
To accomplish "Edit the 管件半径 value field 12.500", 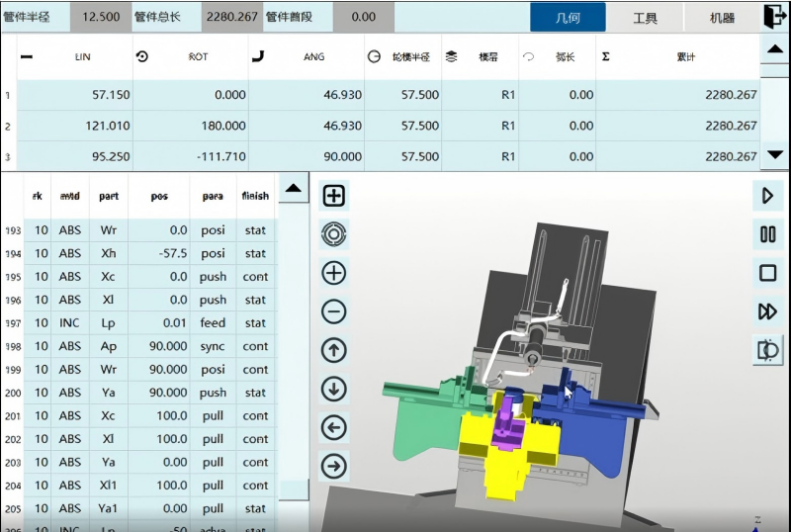I will (x=101, y=17).
